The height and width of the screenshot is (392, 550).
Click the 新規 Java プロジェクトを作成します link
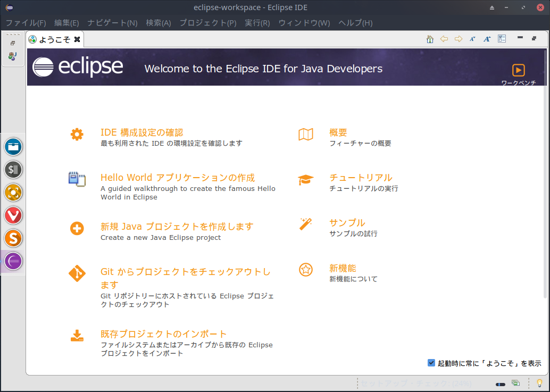(x=177, y=227)
